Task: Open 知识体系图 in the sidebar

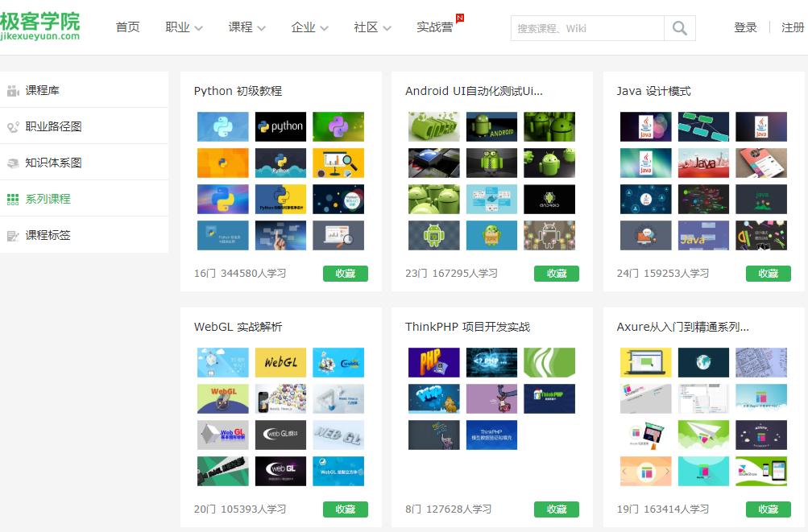Action: [x=53, y=163]
